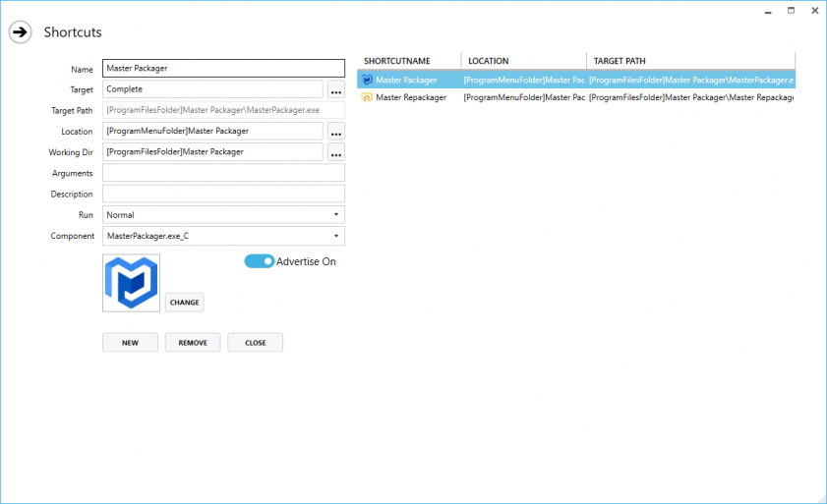The height and width of the screenshot is (504, 827).
Task: Focus the Working Dir input field
Action: click(x=212, y=152)
